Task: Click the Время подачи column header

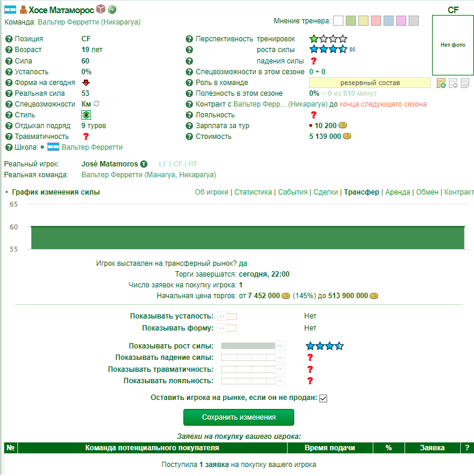Action: pyautogui.click(x=330, y=448)
